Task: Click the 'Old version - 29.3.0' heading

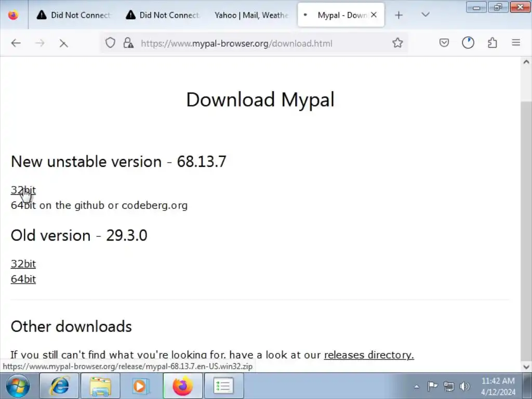Action: 79,235
